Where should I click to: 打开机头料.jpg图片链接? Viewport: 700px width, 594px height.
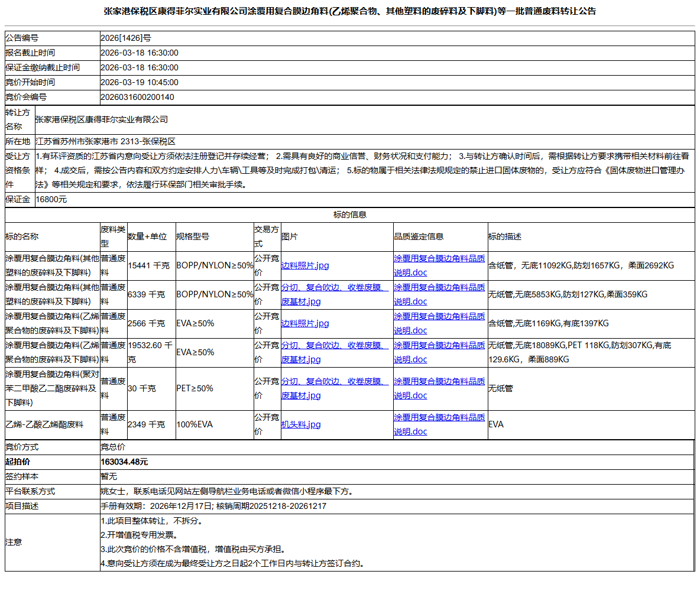(x=302, y=424)
